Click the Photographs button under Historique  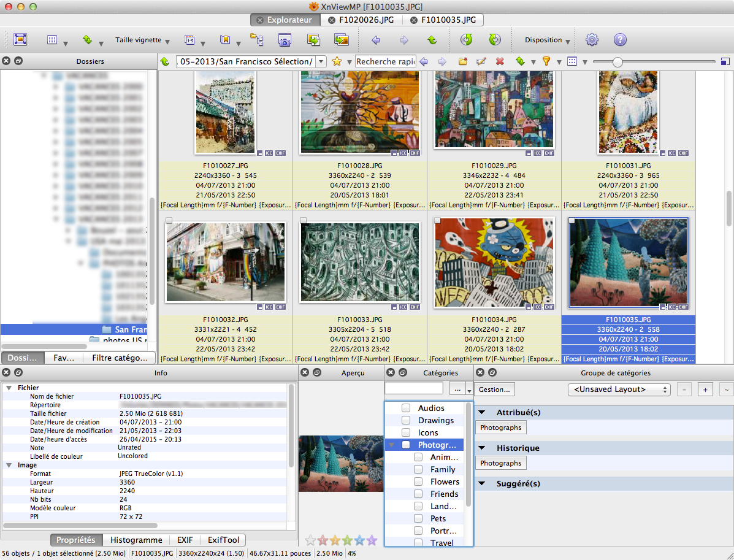point(500,463)
